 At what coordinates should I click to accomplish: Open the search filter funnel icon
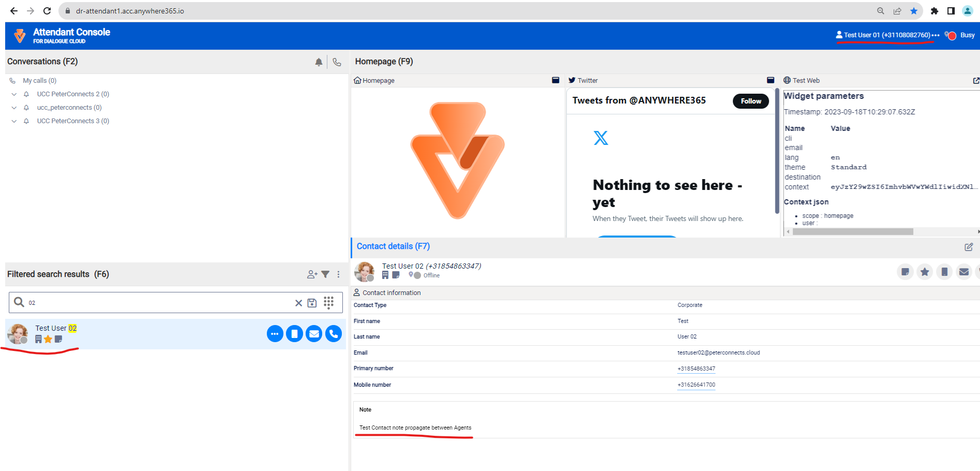click(x=325, y=274)
